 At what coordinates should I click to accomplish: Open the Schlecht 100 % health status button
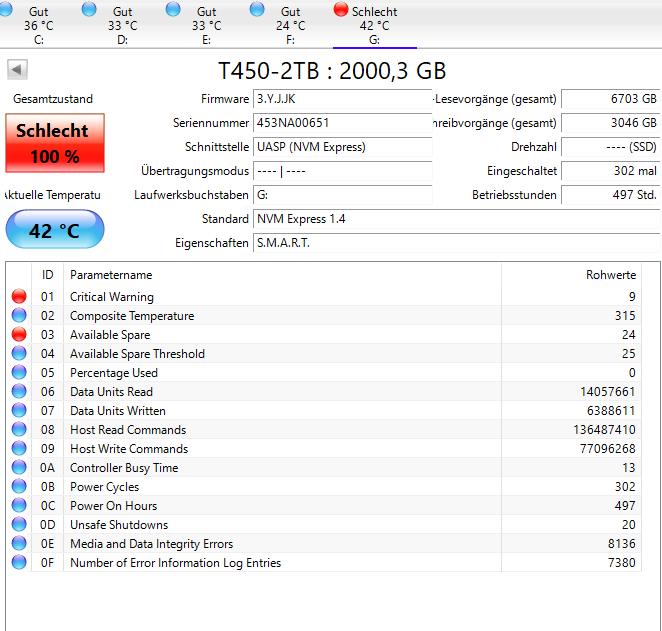55,143
